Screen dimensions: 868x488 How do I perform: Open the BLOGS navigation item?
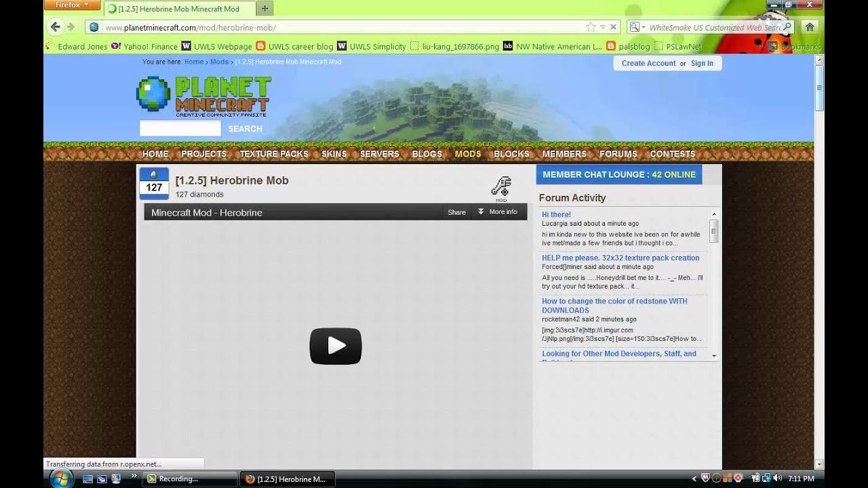coord(427,154)
